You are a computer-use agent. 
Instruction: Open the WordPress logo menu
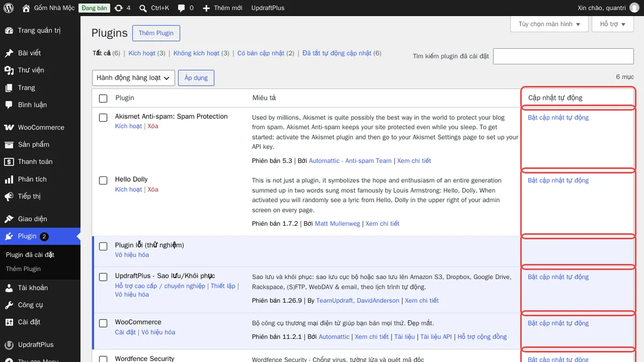[x=9, y=8]
